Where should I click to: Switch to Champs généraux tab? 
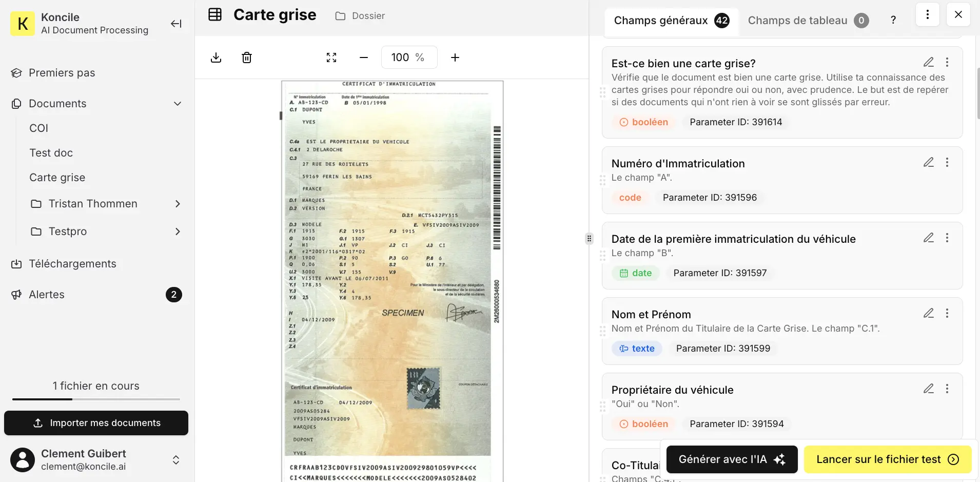tap(672, 21)
